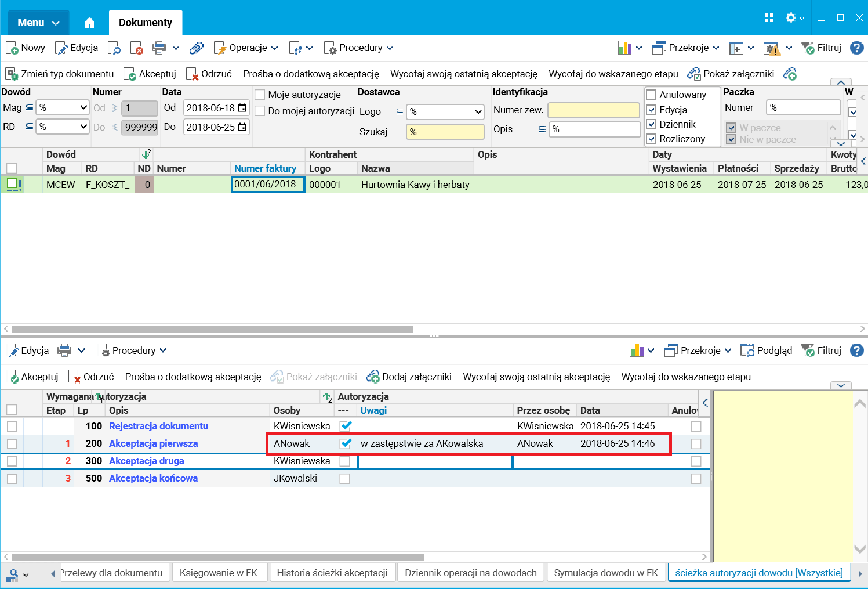Click Filtruj in the lower toolbar
Screen dimensions: 868x589
[x=821, y=351]
